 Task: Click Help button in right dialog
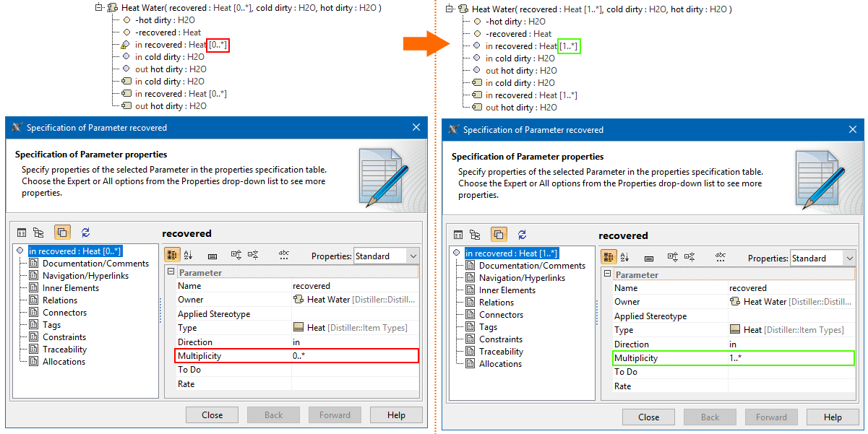point(833,417)
